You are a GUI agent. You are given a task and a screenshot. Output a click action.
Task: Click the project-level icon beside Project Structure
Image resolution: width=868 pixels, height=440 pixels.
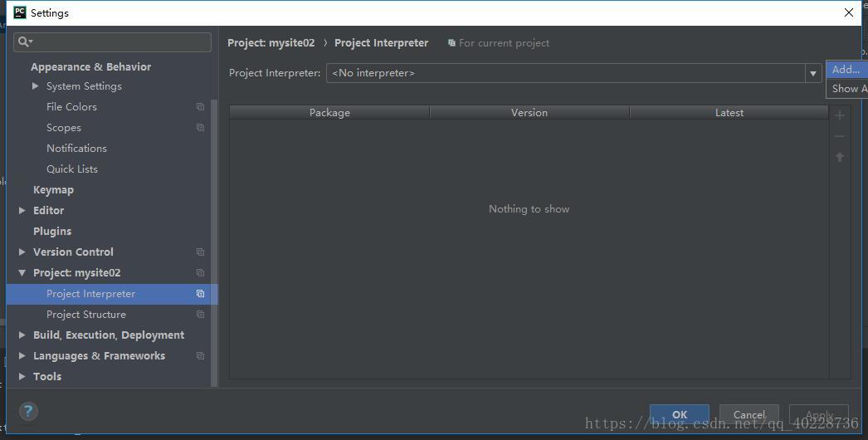pyautogui.click(x=200, y=314)
